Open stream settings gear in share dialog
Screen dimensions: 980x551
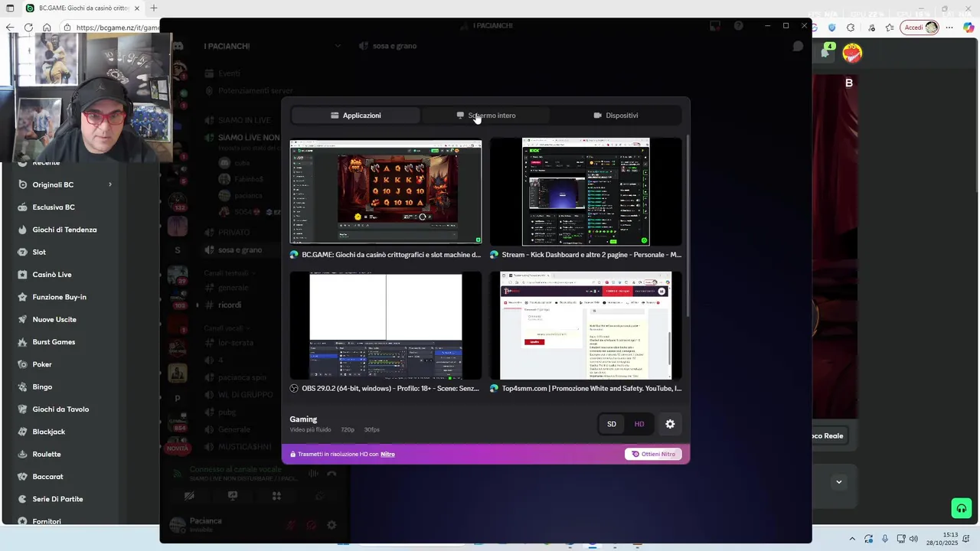[x=670, y=424]
